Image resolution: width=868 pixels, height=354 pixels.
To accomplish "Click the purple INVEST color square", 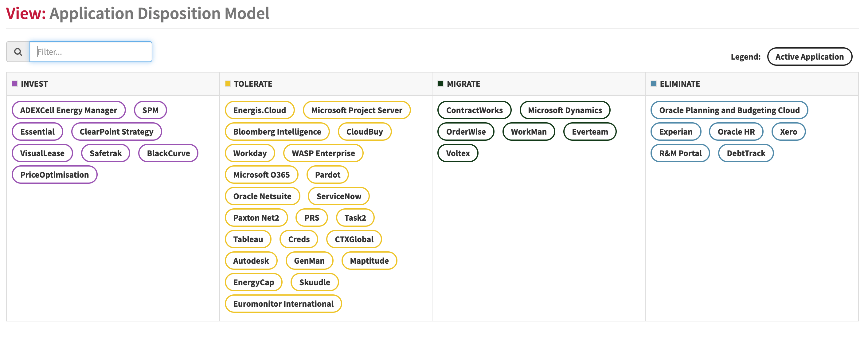I will pyautogui.click(x=14, y=84).
